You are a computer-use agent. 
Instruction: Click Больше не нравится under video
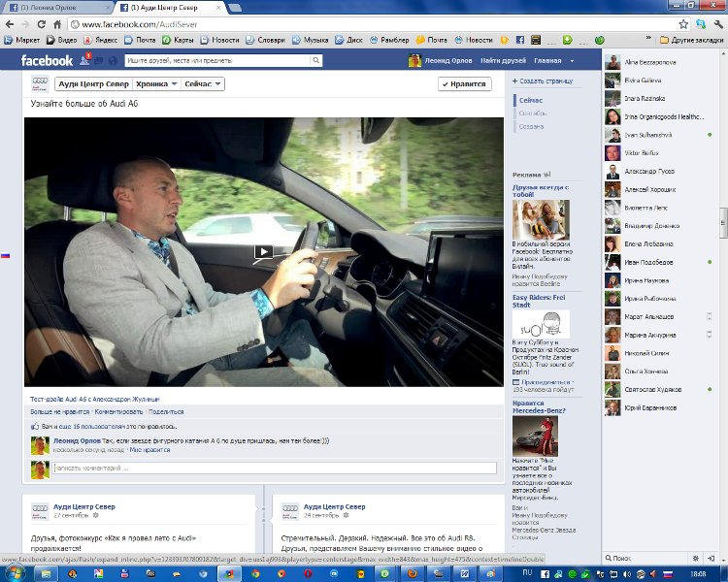60,411
